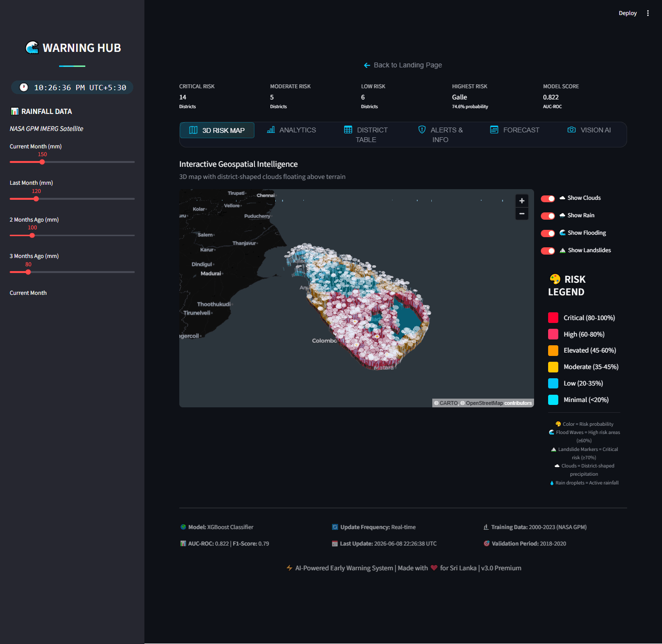Disable the Show Landslides switch
The image size is (662, 644).
tap(548, 251)
